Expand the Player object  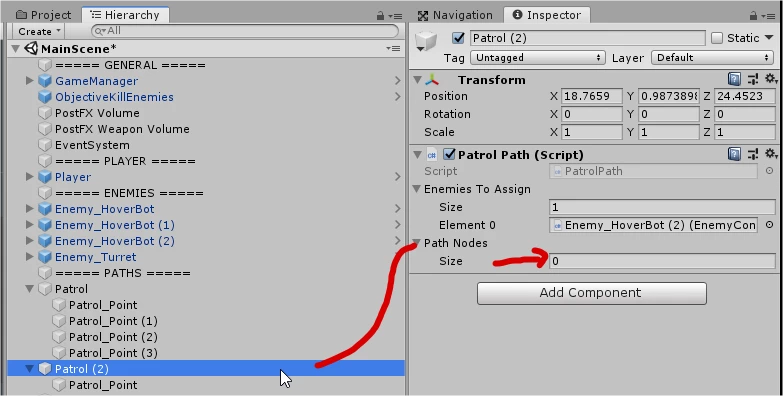[30, 176]
